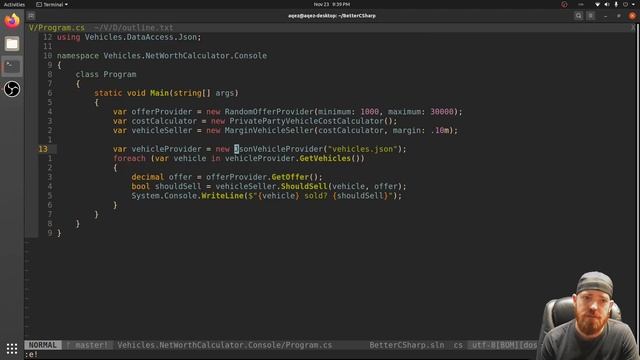Screen dimensions: 640x360
Task: Click the cs filetype indicator in the status line
Action: tap(458, 345)
